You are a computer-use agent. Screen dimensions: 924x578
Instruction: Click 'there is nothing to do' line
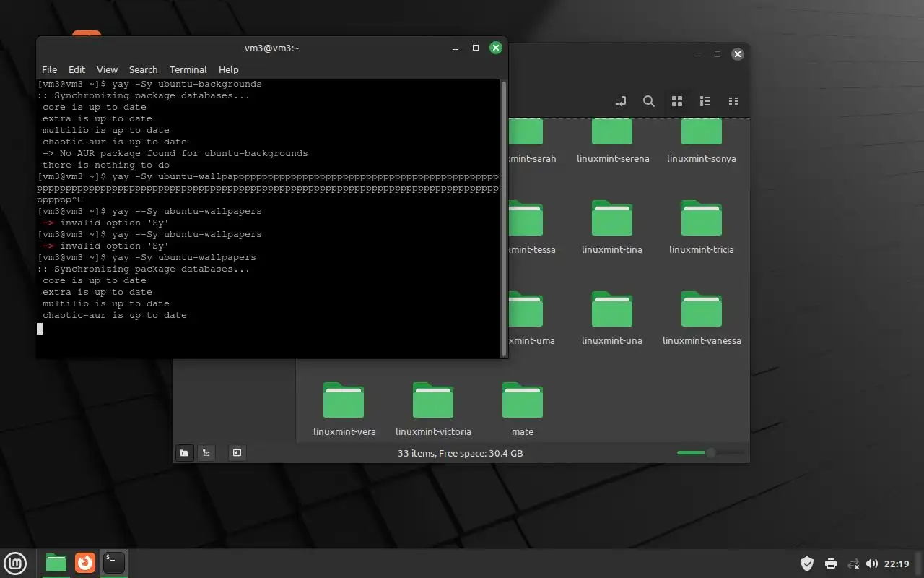coord(106,165)
